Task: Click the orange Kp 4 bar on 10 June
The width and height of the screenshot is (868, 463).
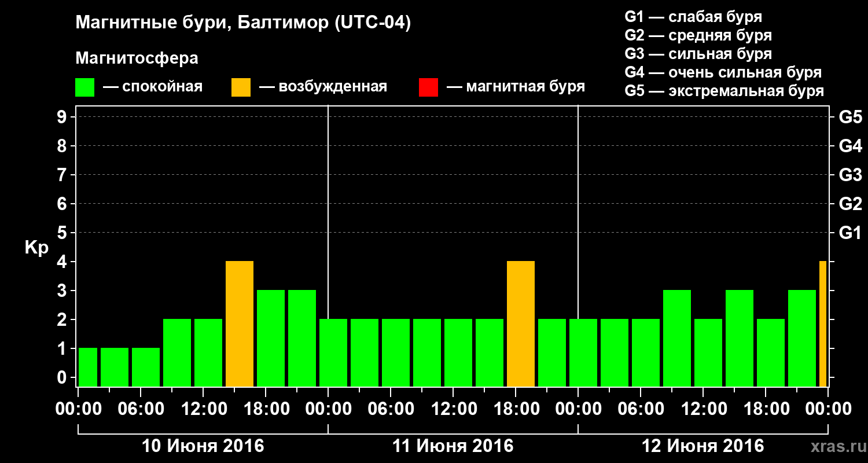Action: click(240, 324)
